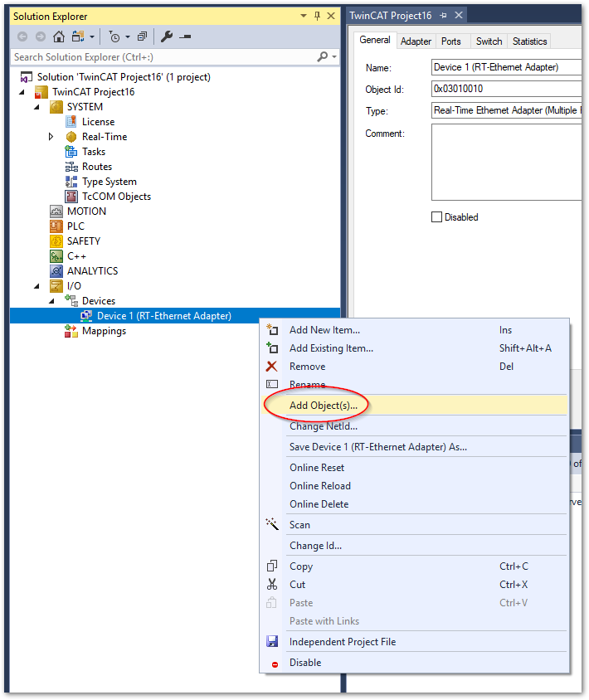Click the PLC node icon
Screen dimensions: 589x700
56,226
